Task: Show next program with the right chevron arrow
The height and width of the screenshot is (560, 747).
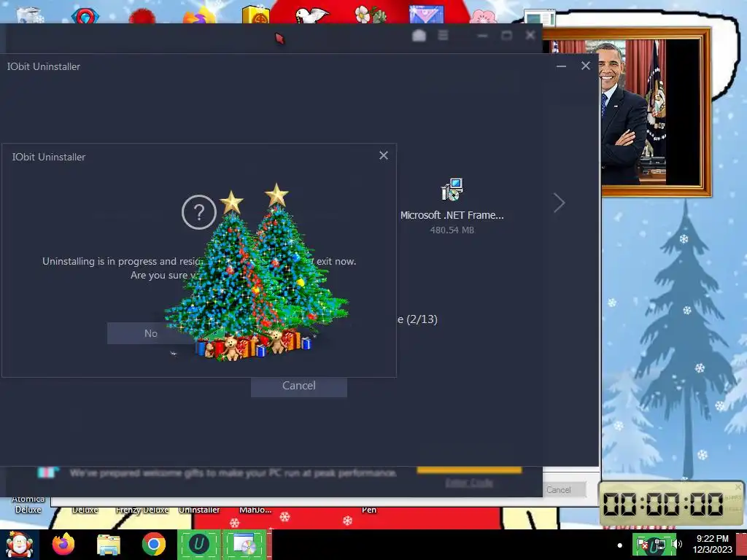Action: pos(560,203)
